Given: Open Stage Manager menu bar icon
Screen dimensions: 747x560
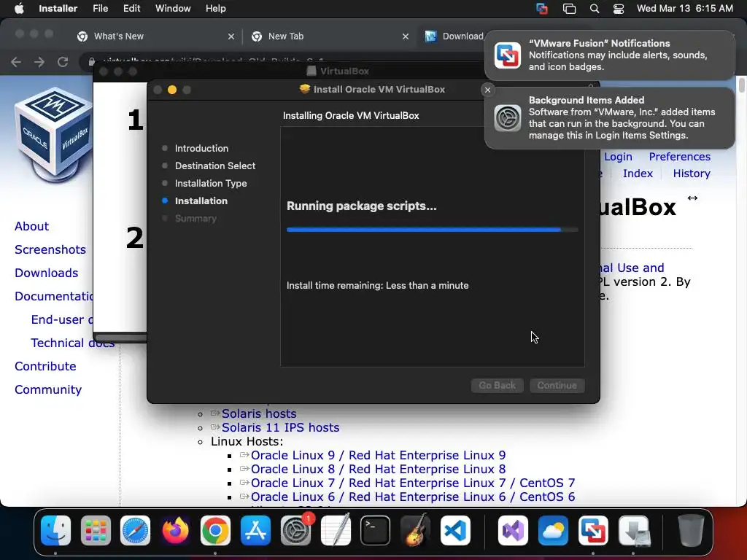Looking at the screenshot, I should [x=569, y=9].
